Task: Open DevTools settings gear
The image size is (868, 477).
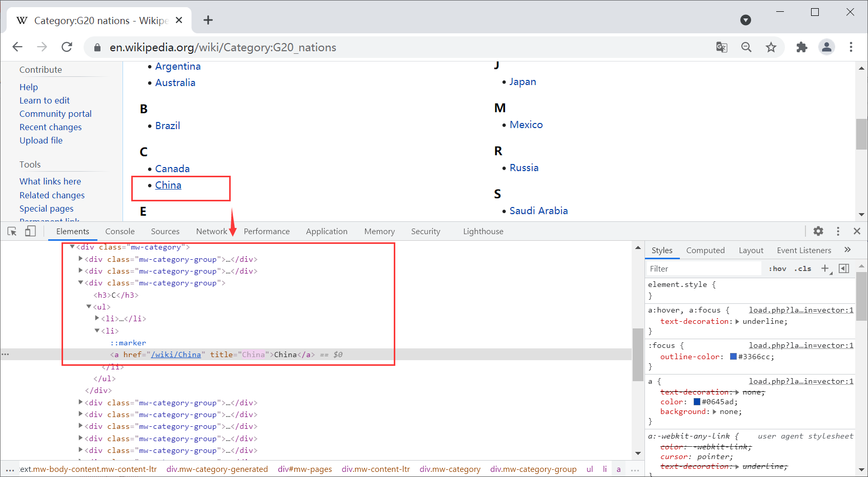Action: point(818,231)
